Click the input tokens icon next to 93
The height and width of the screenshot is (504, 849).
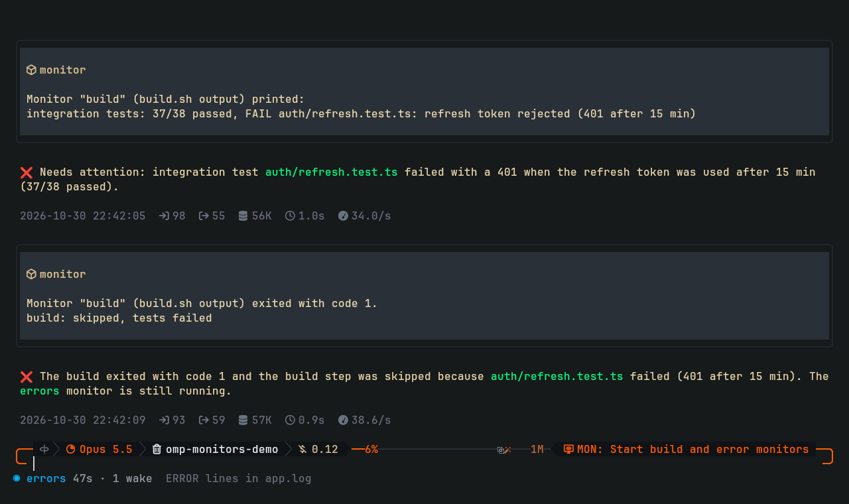coord(164,420)
